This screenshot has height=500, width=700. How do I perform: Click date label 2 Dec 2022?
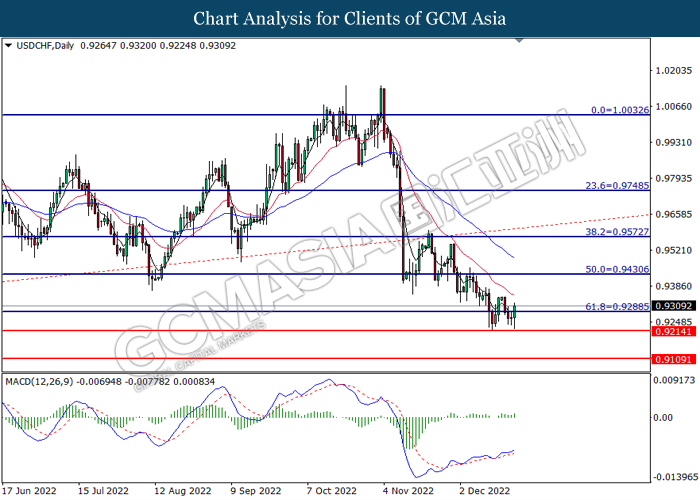(x=485, y=491)
